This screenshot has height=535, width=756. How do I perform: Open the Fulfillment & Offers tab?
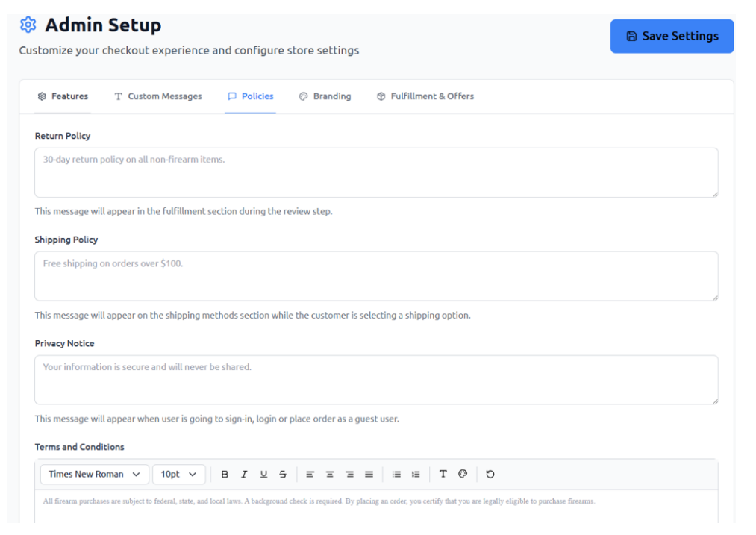click(x=425, y=96)
